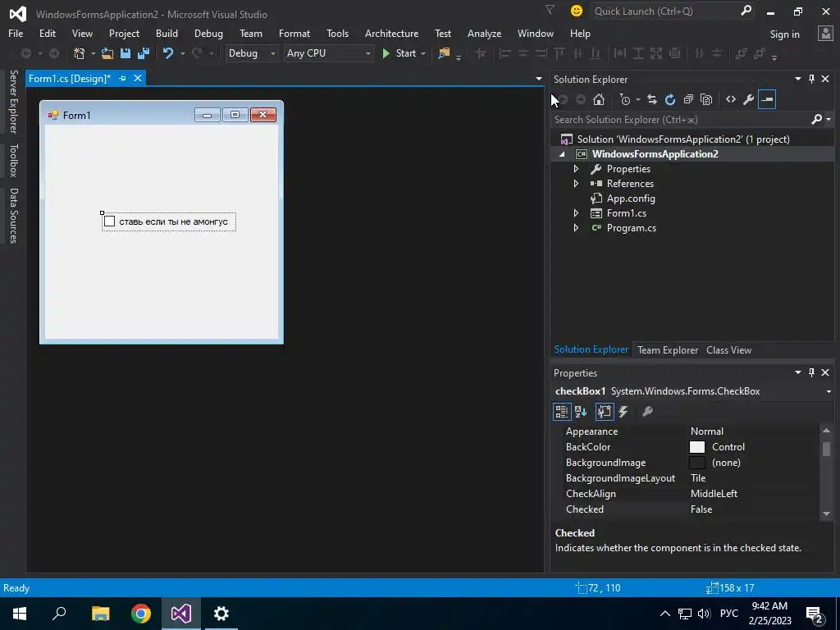Screen dimensions: 840x630
Task: Sort properties alphabetically
Action: (x=581, y=412)
